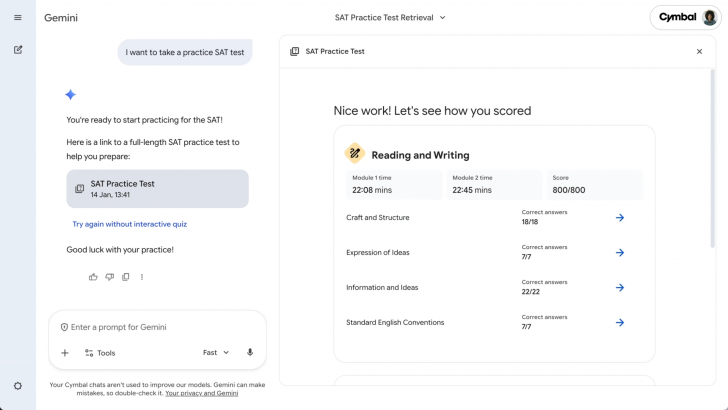This screenshot has width=728, height=410.
Task: Open Your privacy and Gemini link
Action: tap(201, 394)
